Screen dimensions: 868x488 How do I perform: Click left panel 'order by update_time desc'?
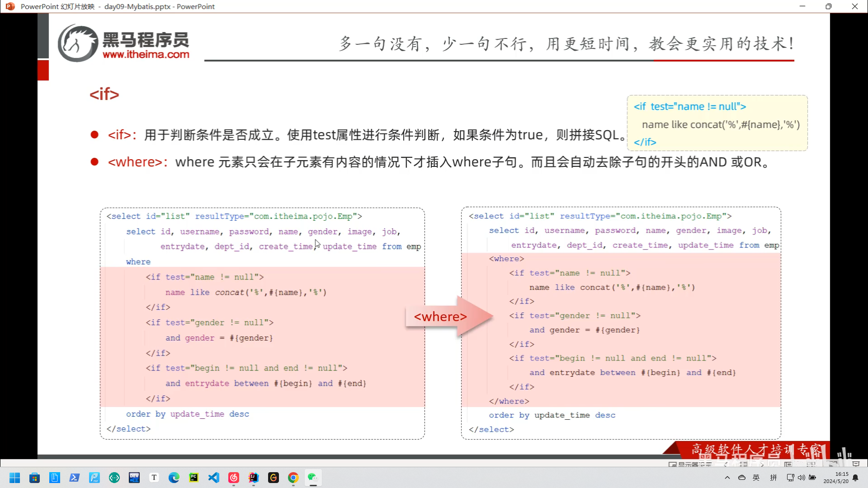pyautogui.click(x=188, y=414)
